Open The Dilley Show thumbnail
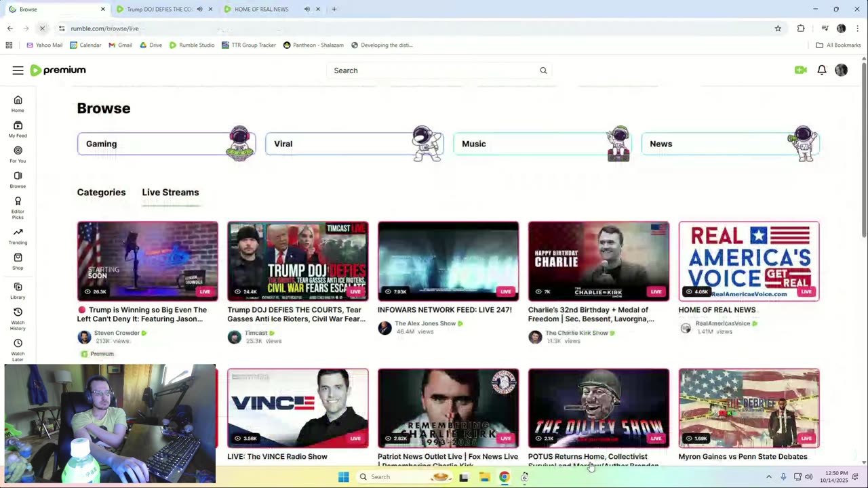Viewport: 868px width, 488px height. tap(599, 408)
